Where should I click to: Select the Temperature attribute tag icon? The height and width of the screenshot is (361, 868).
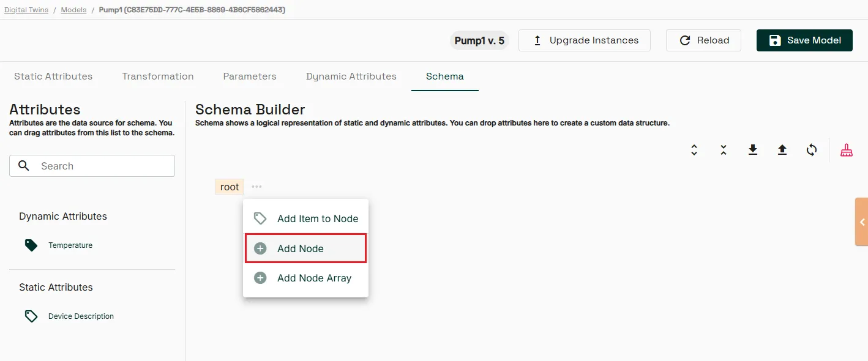point(31,245)
